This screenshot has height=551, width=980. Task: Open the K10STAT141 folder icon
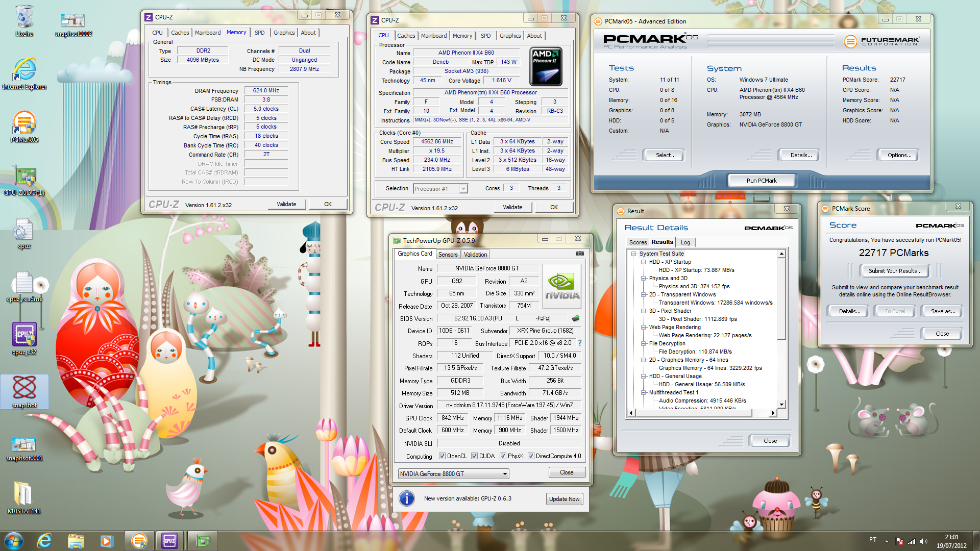click(x=24, y=497)
